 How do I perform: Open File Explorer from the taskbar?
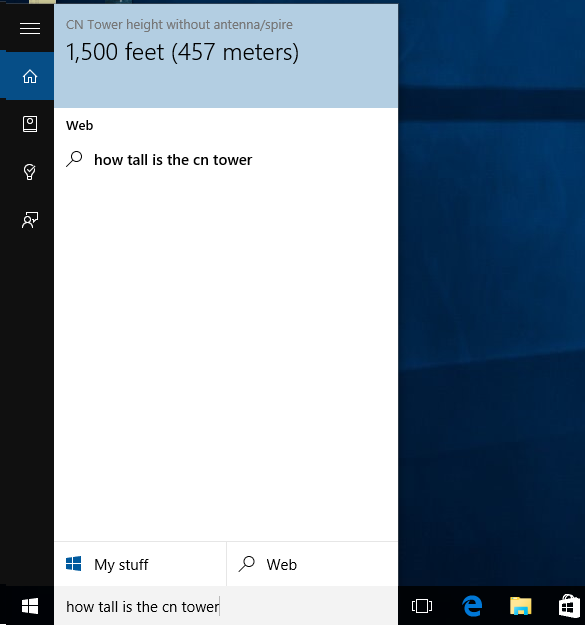tap(521, 606)
